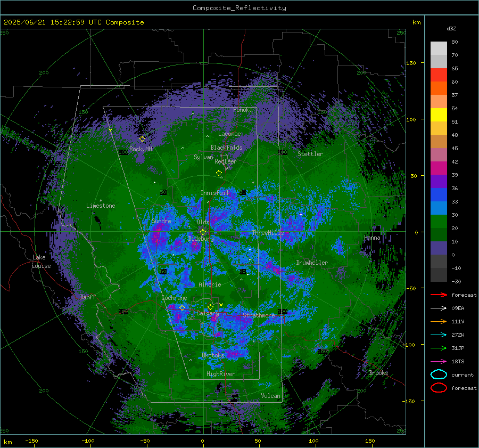Click the yellow diamond marker below RedDeer
The height and width of the screenshot is (448, 479).
(219, 173)
